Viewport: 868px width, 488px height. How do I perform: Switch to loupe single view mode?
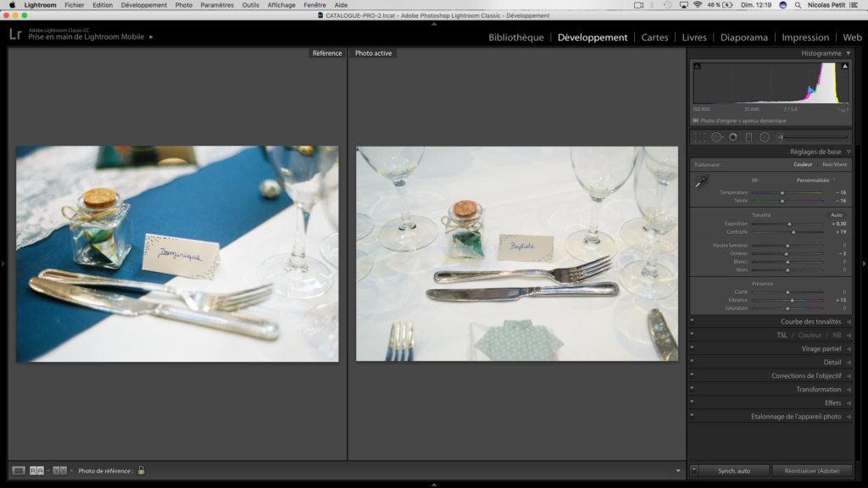pyautogui.click(x=19, y=470)
